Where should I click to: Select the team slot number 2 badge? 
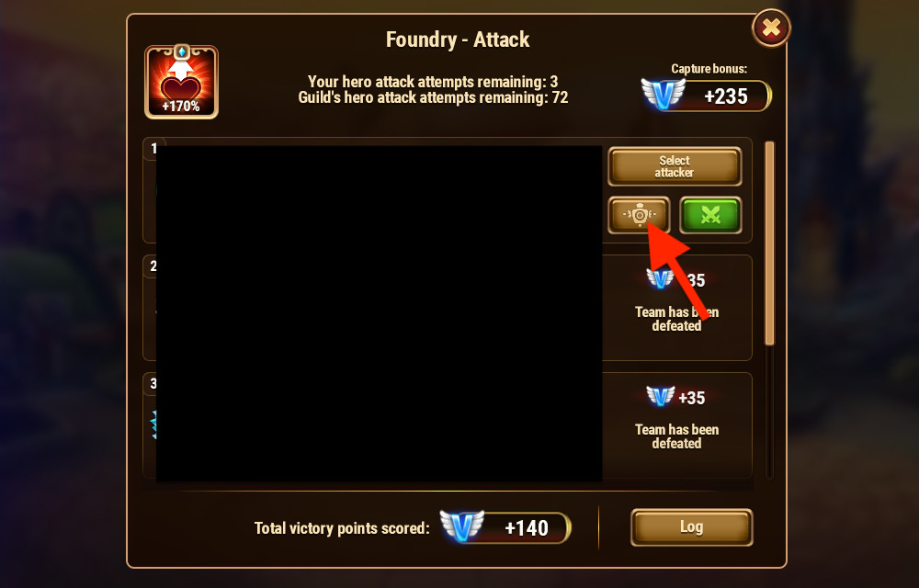153,266
